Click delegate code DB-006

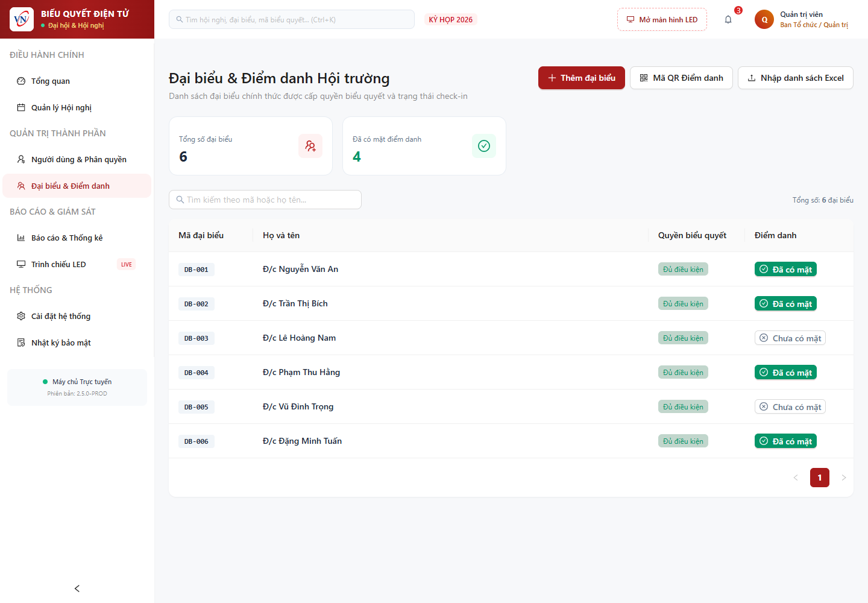(x=197, y=441)
